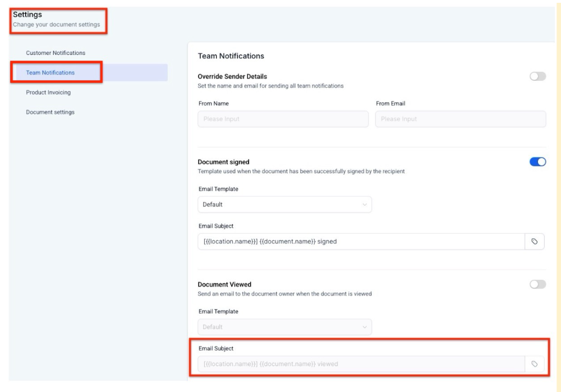The width and height of the screenshot is (561, 392).
Task: Click the chevron arrow in Document signed template selector
Action: pyautogui.click(x=364, y=205)
